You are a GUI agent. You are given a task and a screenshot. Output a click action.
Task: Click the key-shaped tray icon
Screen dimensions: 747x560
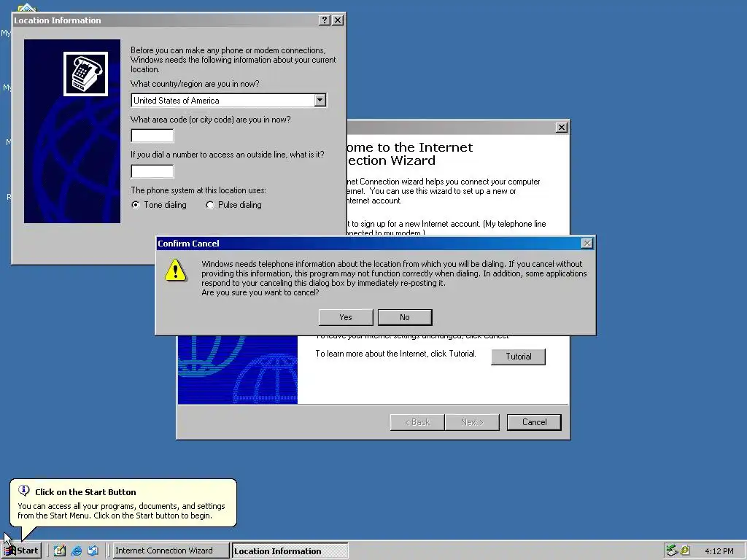684,551
